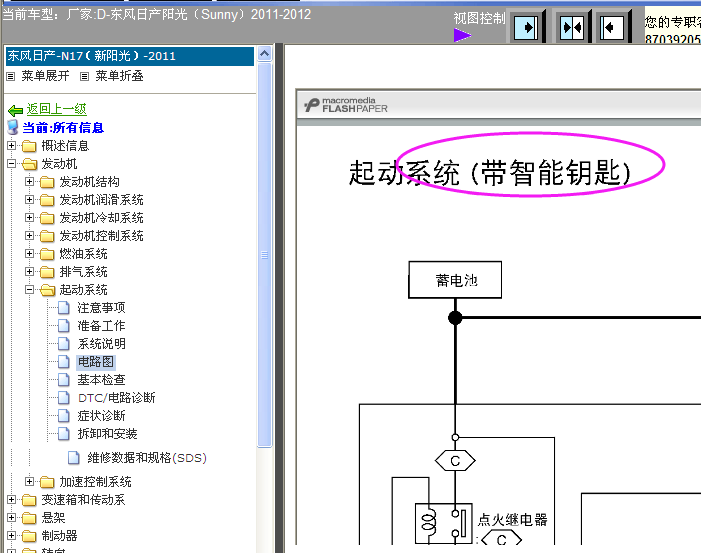Expand the 发动机冷却系统 node
The height and width of the screenshot is (553, 701).
coord(30,218)
